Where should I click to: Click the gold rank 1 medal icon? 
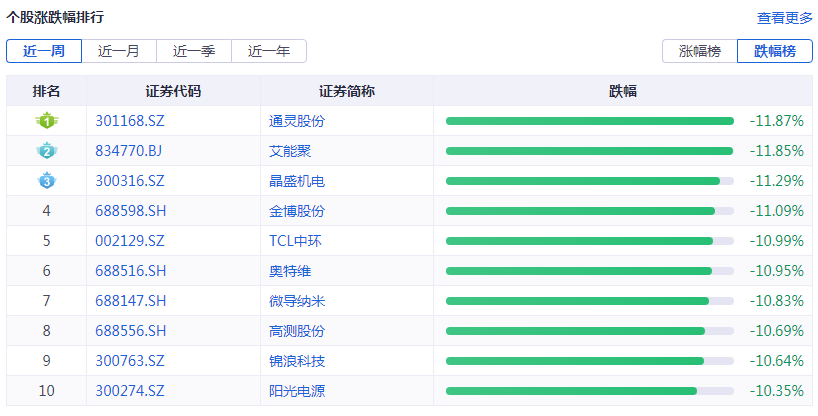pyautogui.click(x=46, y=121)
